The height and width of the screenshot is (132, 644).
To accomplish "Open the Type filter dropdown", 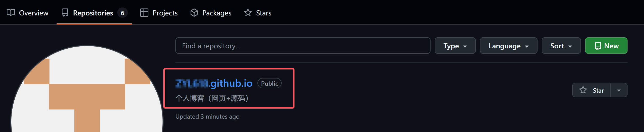I will (x=455, y=46).
